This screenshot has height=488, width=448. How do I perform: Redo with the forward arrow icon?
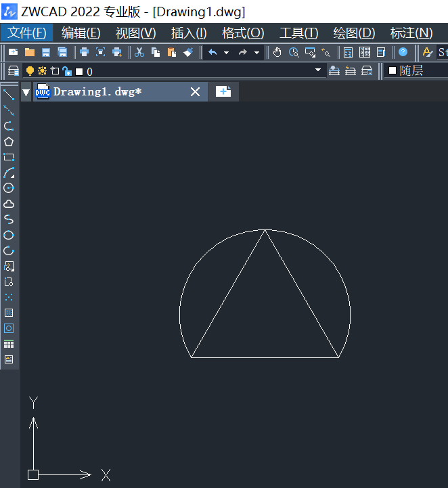tap(243, 52)
